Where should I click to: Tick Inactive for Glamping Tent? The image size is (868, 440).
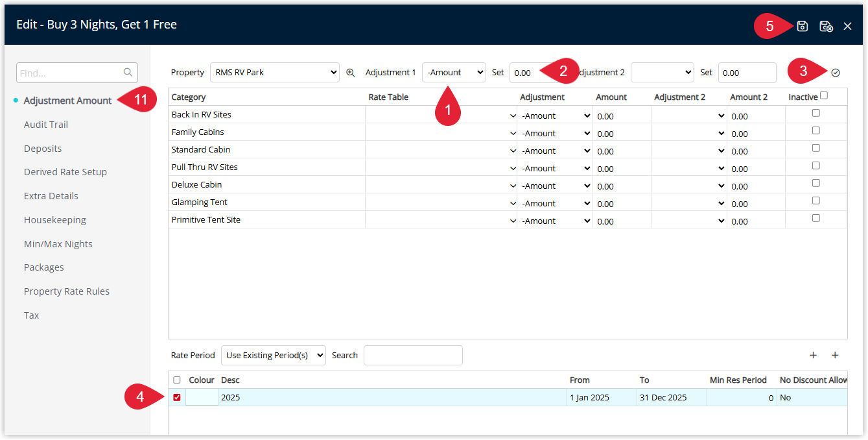[x=816, y=201]
